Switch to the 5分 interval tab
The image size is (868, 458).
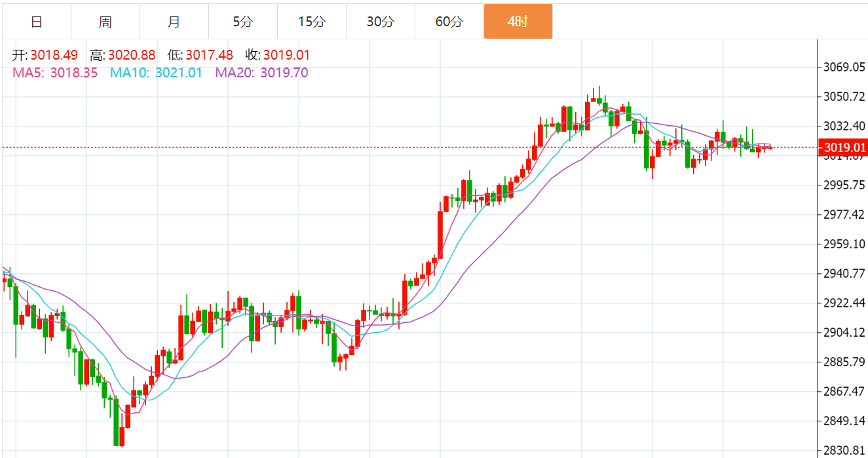coord(243,22)
